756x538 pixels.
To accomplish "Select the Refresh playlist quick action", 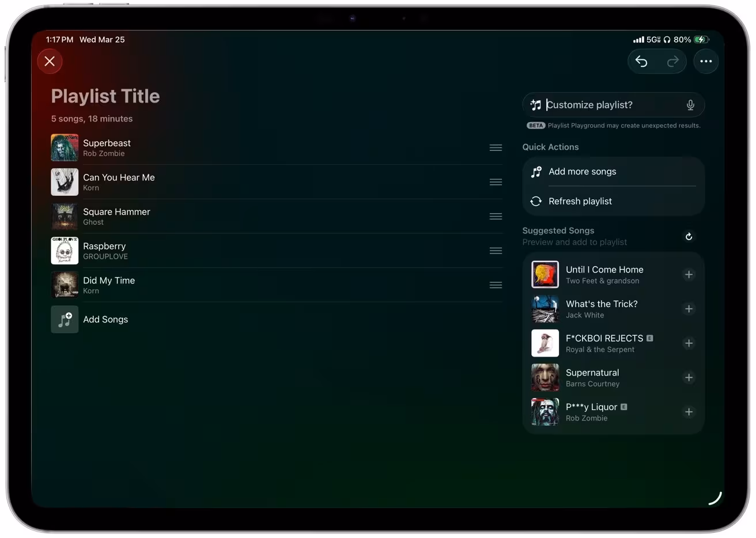I will (580, 201).
